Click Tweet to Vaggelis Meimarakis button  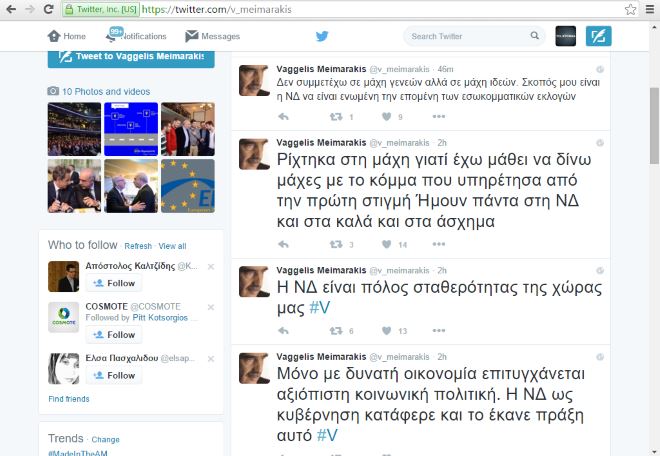(131, 57)
